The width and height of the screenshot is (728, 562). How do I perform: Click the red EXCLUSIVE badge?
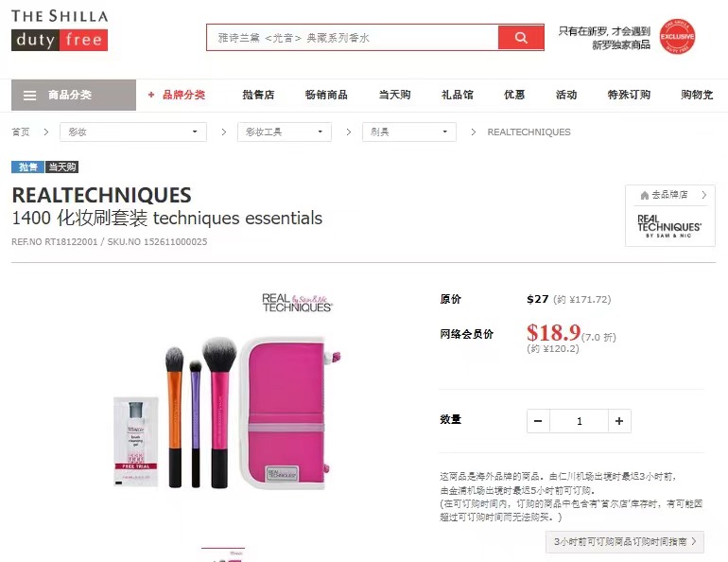point(677,37)
